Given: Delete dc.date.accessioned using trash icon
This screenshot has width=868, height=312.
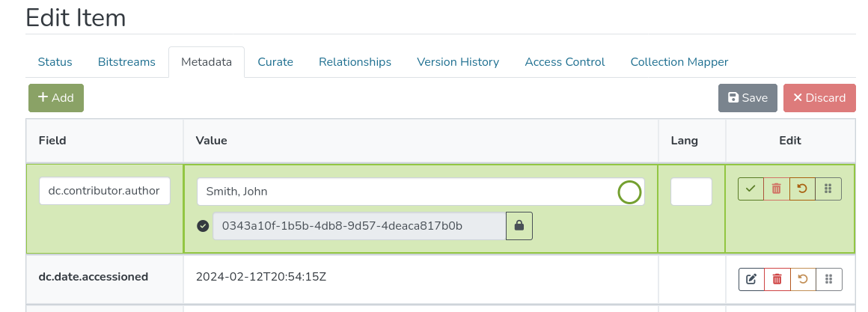Looking at the screenshot, I should point(777,279).
